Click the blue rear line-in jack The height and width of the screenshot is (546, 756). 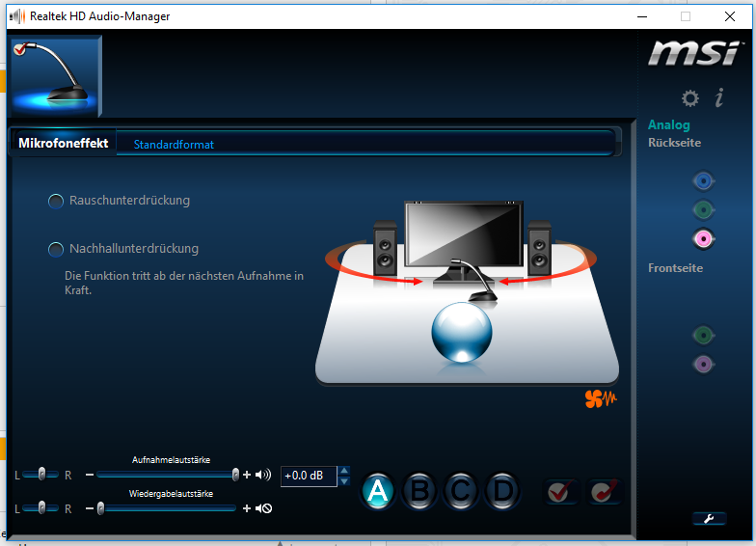tap(704, 181)
